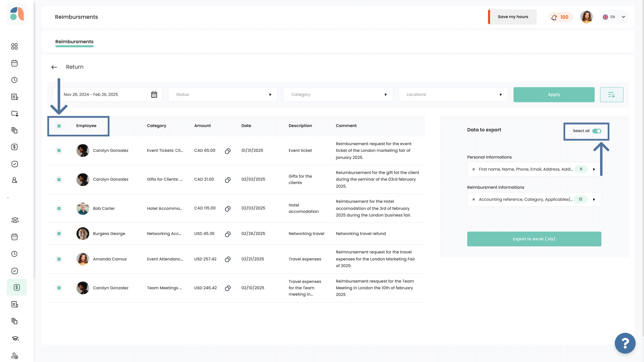Open the Status filter dropdown
This screenshot has height=362, width=644.
pyautogui.click(x=223, y=94)
